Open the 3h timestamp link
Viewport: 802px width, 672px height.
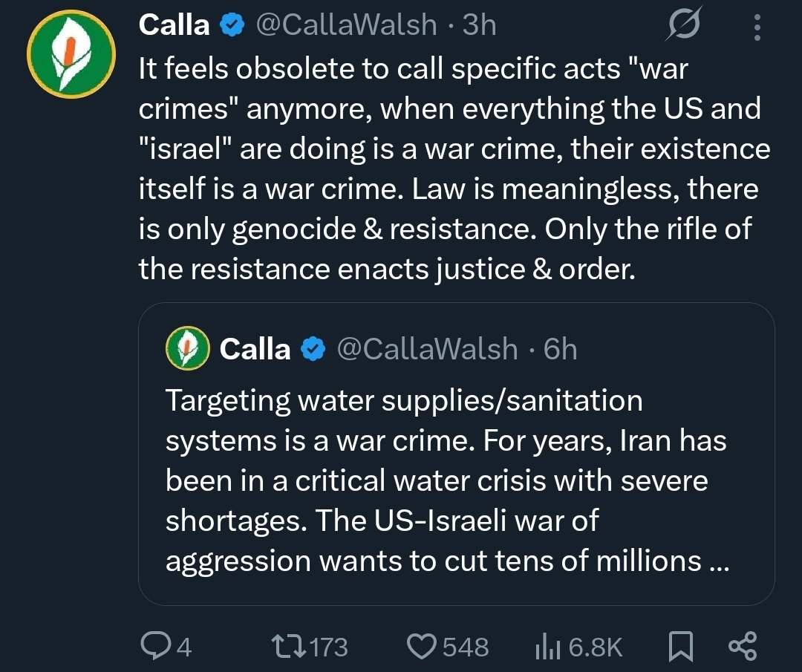479,25
